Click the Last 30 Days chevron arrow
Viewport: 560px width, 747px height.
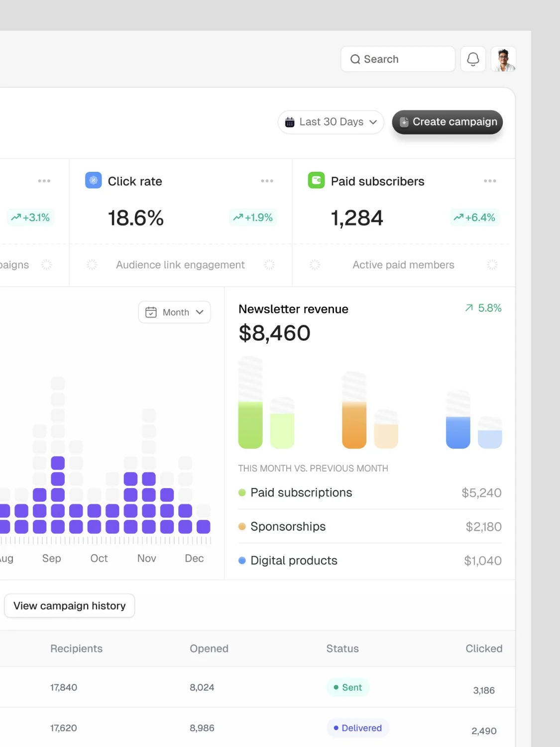(x=373, y=122)
